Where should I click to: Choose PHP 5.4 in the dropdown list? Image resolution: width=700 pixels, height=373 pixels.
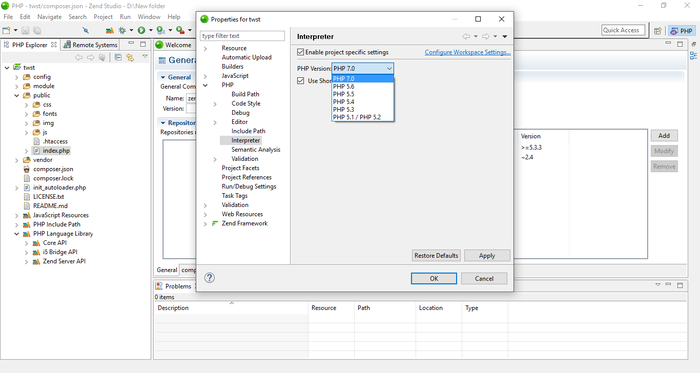pyautogui.click(x=362, y=102)
